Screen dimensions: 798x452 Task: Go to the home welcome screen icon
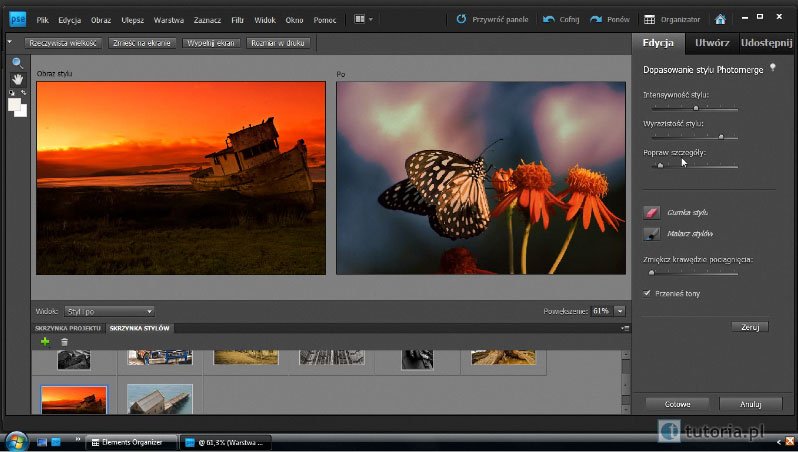click(720, 19)
